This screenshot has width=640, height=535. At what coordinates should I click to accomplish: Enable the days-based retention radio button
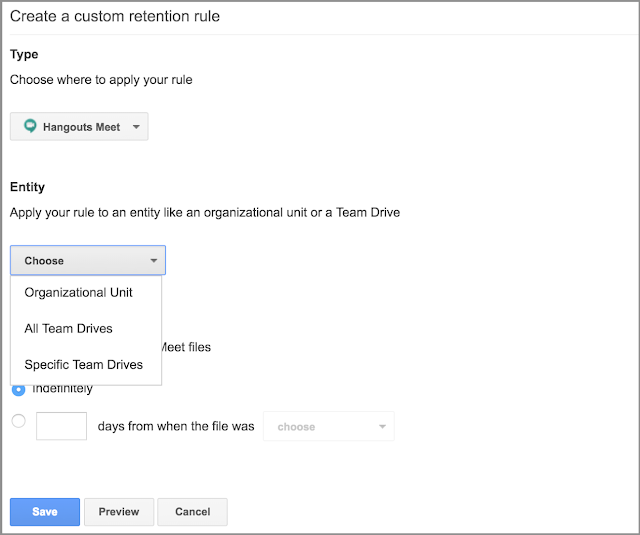(18, 421)
